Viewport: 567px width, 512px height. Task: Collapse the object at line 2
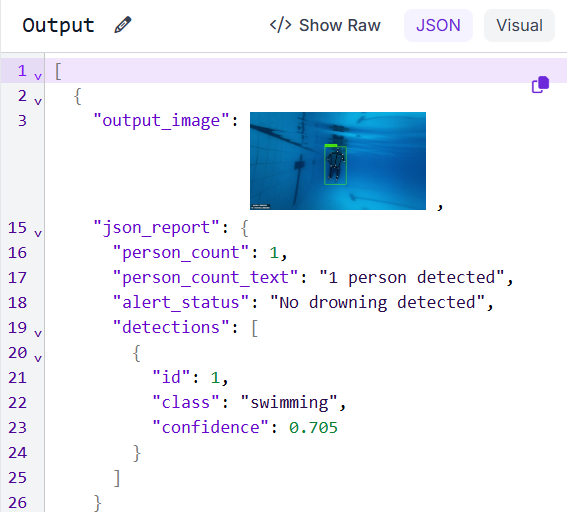click(38, 101)
